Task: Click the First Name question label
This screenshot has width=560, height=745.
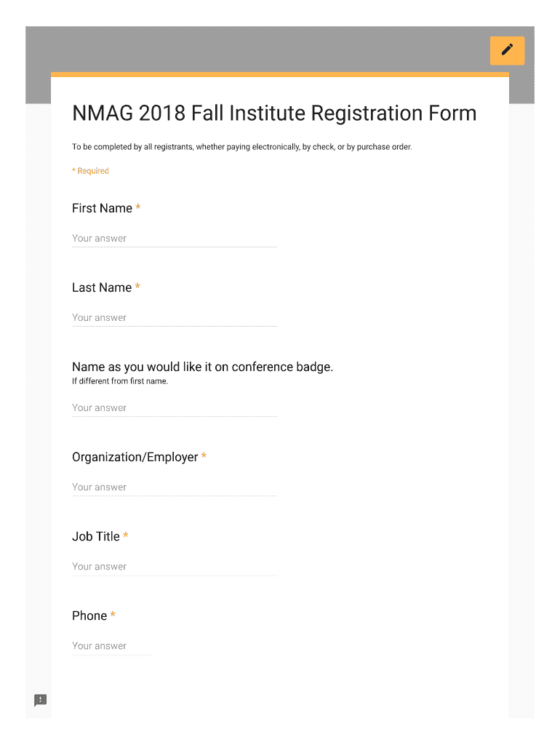Action: click(x=102, y=208)
